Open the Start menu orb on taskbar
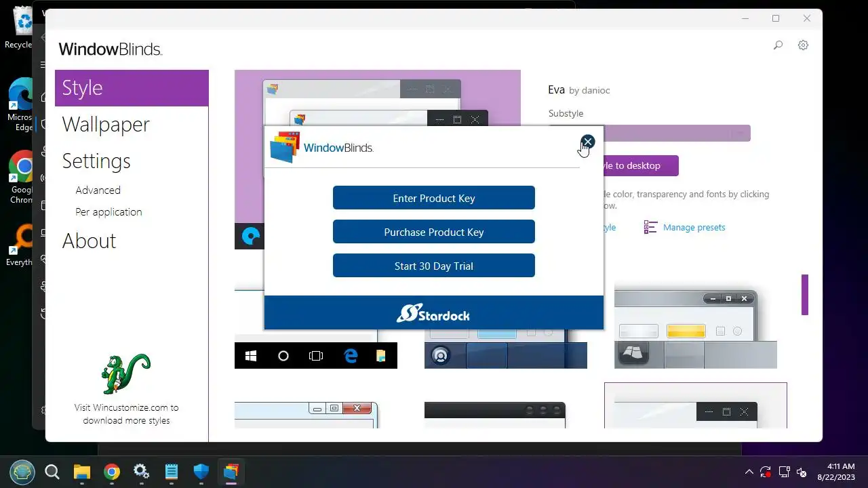 22,472
